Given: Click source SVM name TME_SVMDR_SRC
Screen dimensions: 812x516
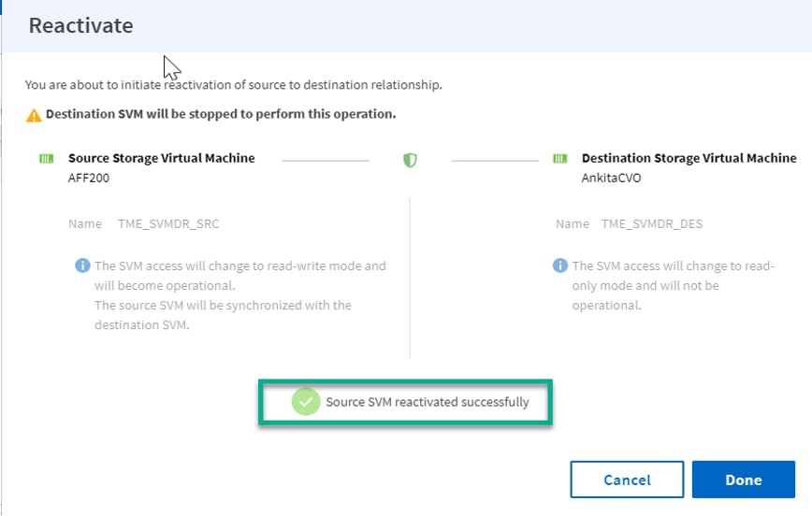Looking at the screenshot, I should 168,224.
